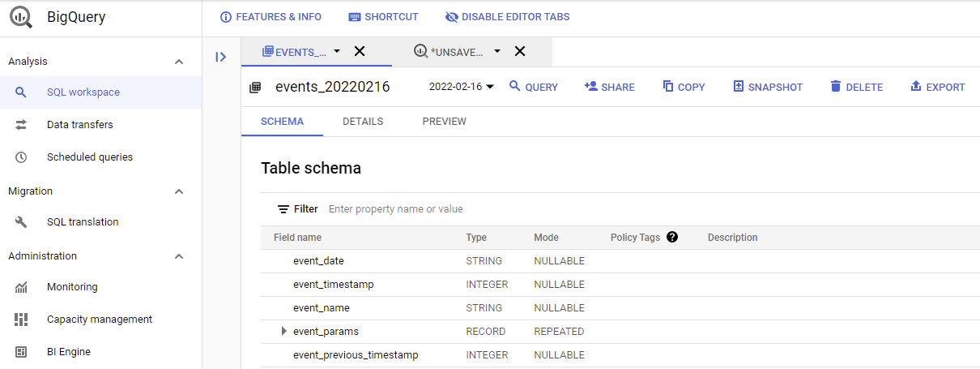Open the 2022-02-16 date dropdown
This screenshot has width=980, height=369.
pyautogui.click(x=462, y=87)
